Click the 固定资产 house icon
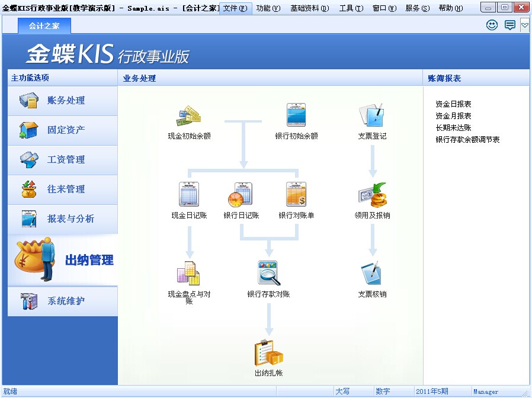The width and height of the screenshot is (532, 398). click(28, 130)
